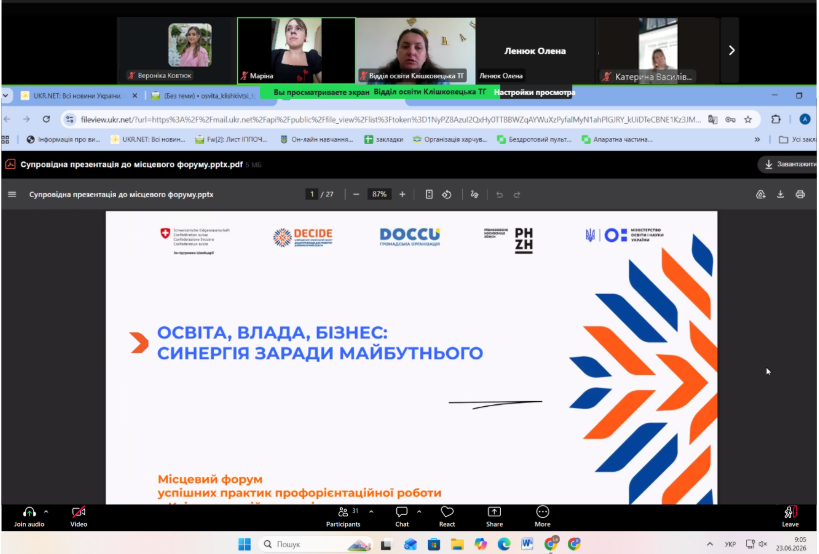Open the browser profile avatar
Viewport: 819px width, 554px height.
(x=805, y=120)
